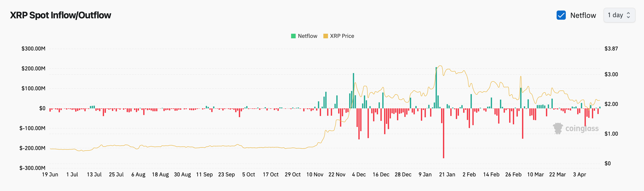The height and width of the screenshot is (191, 644).
Task: Click the "3 Apr" date axis label
Action: [x=579, y=175]
